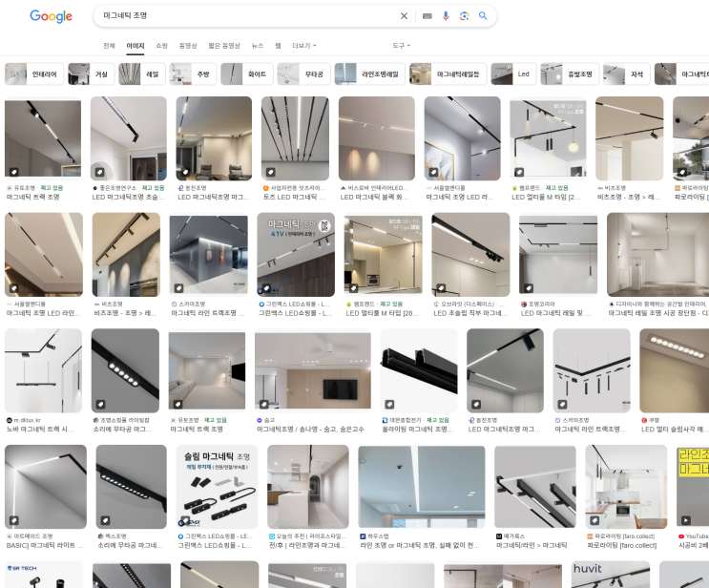
Task: Play the YouTube video result thumbnail icon
Action: [686, 520]
